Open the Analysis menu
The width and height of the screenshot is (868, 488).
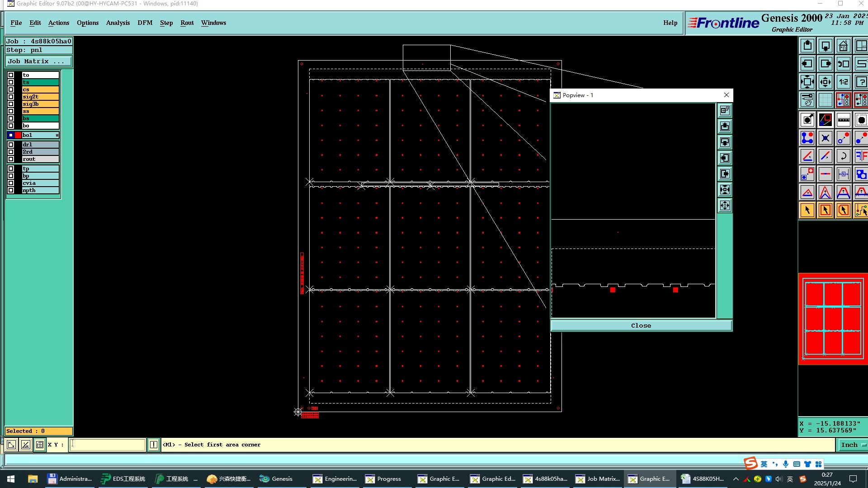pyautogui.click(x=118, y=23)
